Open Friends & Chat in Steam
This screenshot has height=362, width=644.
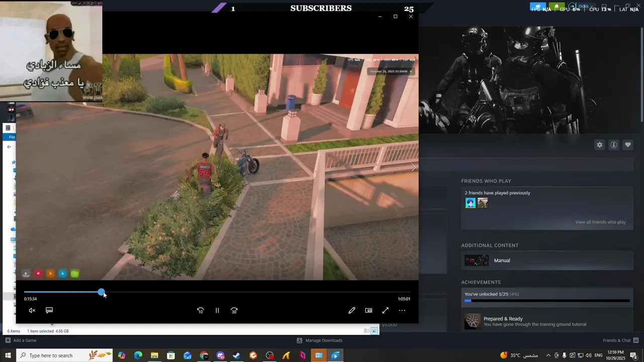tap(620, 340)
